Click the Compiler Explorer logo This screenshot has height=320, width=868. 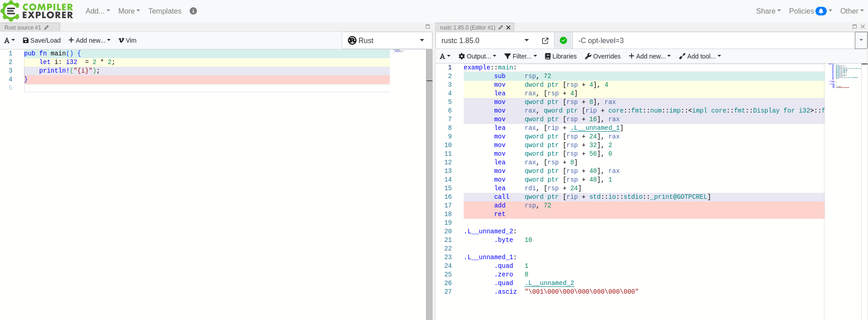point(37,11)
